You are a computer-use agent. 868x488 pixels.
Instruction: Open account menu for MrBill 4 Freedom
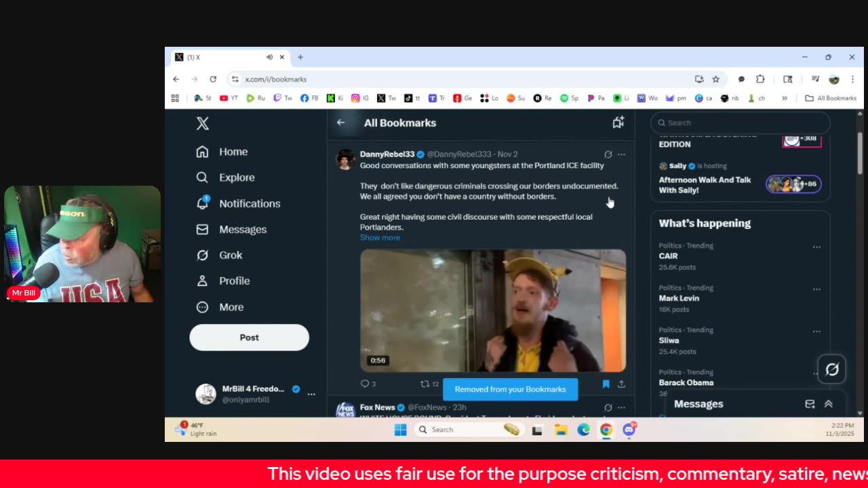pos(255,394)
